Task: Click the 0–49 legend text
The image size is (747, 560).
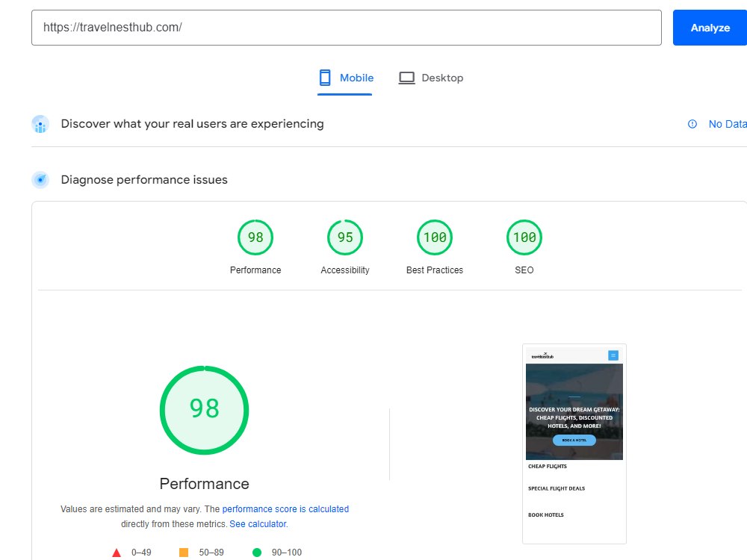Action: [141, 553]
